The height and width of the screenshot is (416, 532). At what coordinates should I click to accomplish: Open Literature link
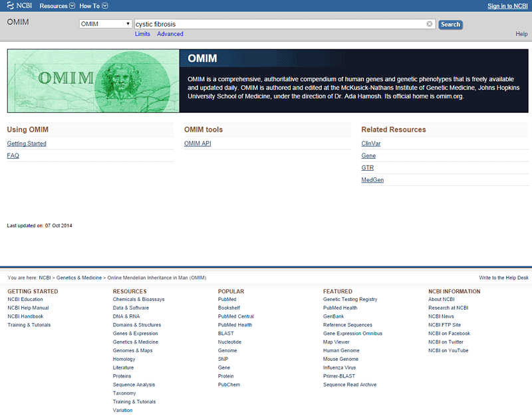pyautogui.click(x=123, y=367)
